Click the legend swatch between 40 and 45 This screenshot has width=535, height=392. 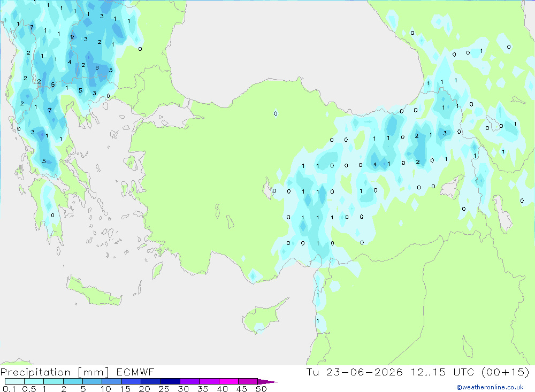228,381
